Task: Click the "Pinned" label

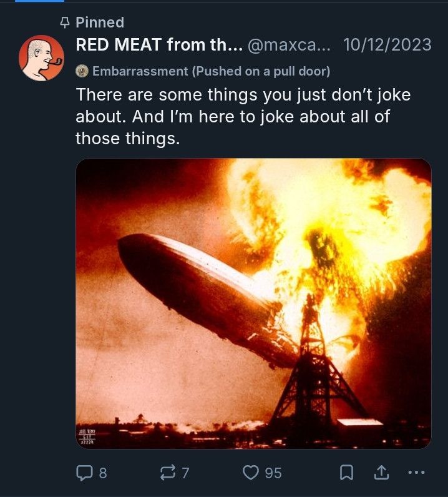Action: point(100,22)
